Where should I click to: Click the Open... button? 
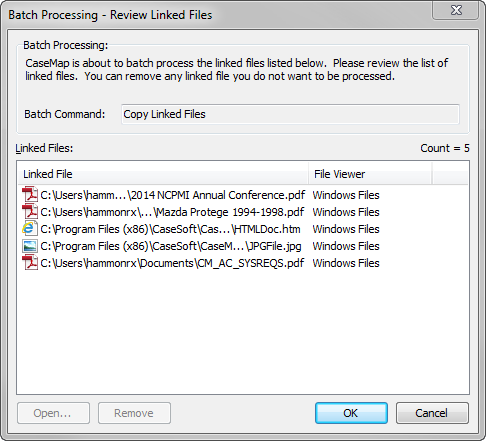click(53, 413)
